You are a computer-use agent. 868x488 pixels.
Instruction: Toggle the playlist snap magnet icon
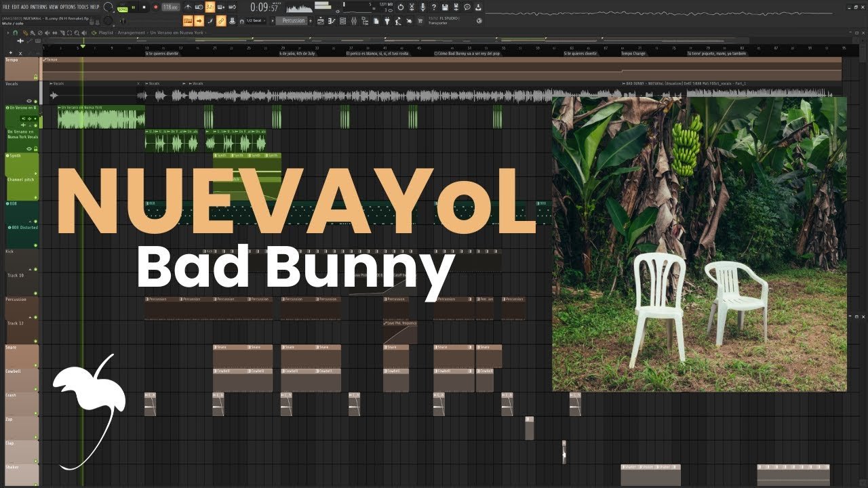coord(15,33)
